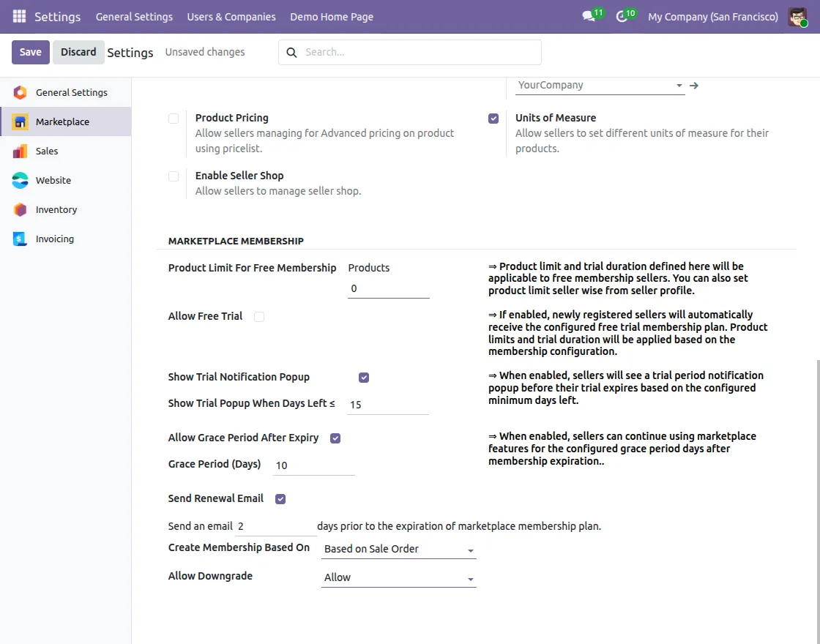Viewport: 820px width, 644px height.
Task: Toggle the Send Renewal Email checkbox
Action: (x=280, y=499)
